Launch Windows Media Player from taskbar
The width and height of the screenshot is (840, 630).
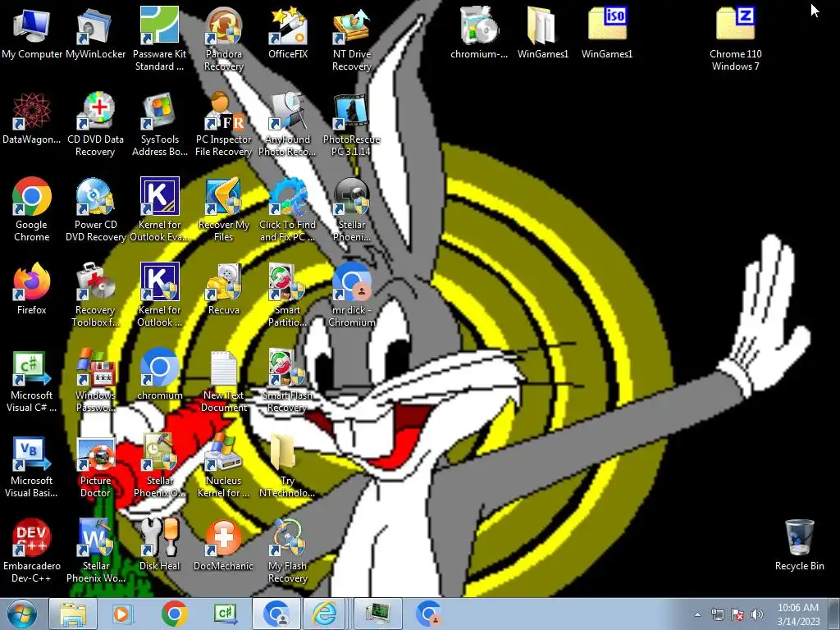pyautogui.click(x=123, y=614)
